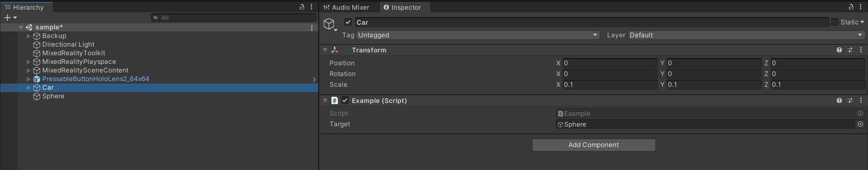Open the Tag dropdown showing Untagged
Screen dimensions: 868x170
(x=478, y=35)
